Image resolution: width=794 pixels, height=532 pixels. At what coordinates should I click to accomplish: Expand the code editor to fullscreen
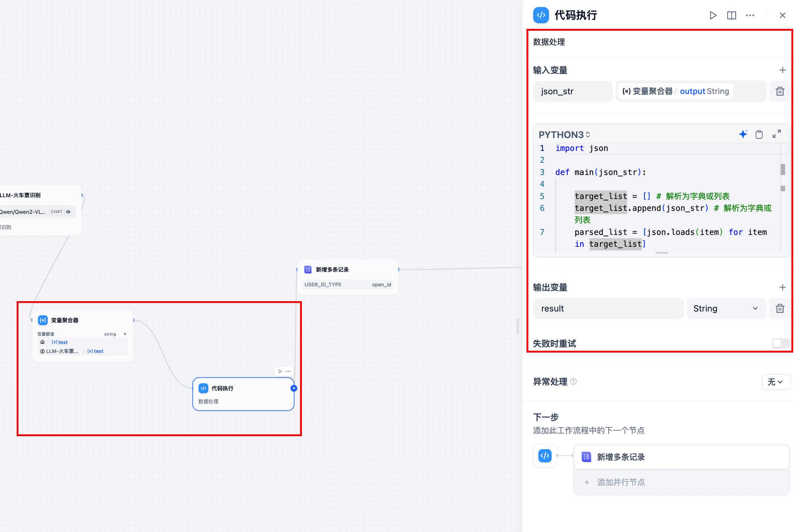point(777,134)
